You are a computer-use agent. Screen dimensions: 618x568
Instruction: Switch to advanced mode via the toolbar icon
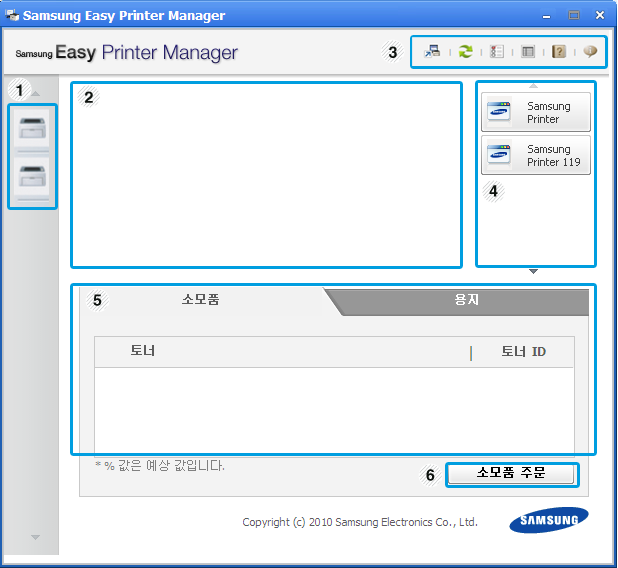432,51
